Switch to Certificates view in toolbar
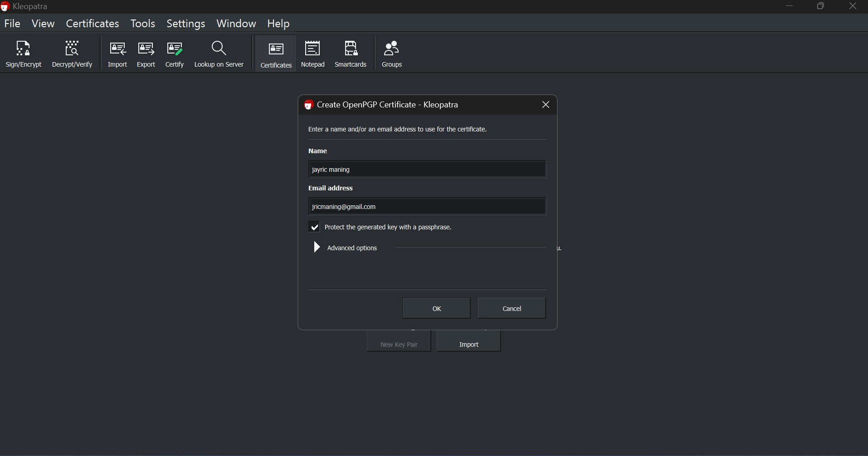Image resolution: width=868 pixels, height=456 pixels. [x=276, y=54]
